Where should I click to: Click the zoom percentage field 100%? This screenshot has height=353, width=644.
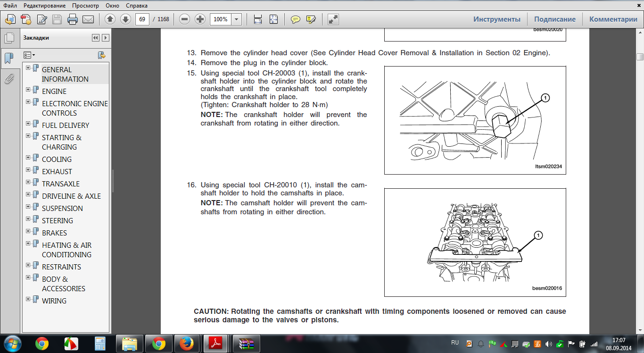tap(220, 19)
